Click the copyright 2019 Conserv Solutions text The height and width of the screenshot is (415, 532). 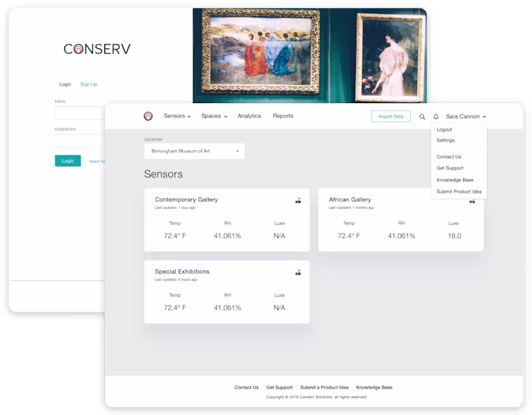(317, 397)
